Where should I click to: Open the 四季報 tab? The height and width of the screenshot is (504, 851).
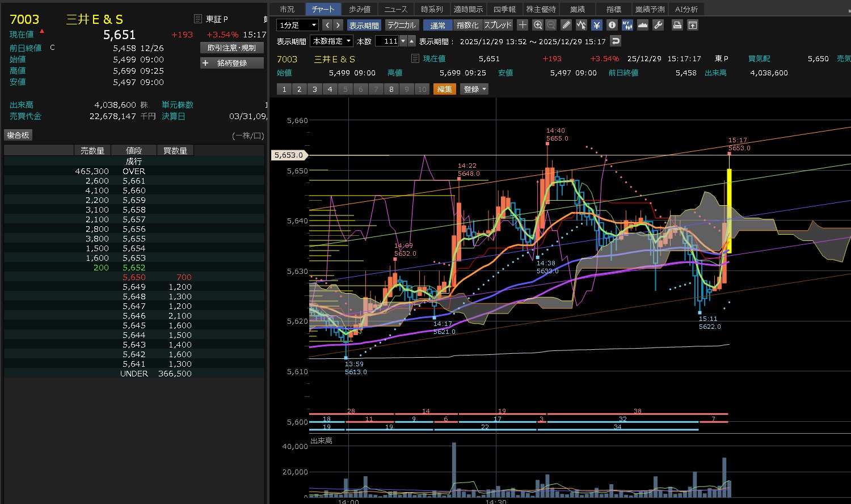pos(504,9)
